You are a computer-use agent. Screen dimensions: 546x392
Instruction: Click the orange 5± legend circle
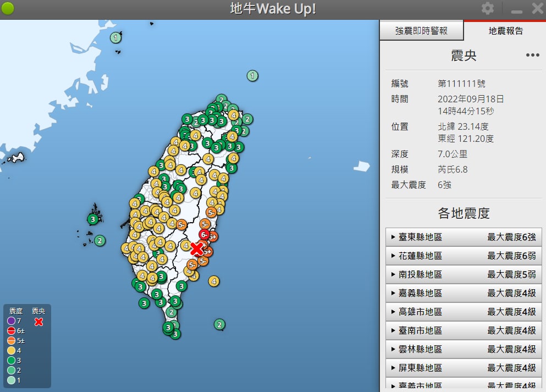tap(11, 340)
